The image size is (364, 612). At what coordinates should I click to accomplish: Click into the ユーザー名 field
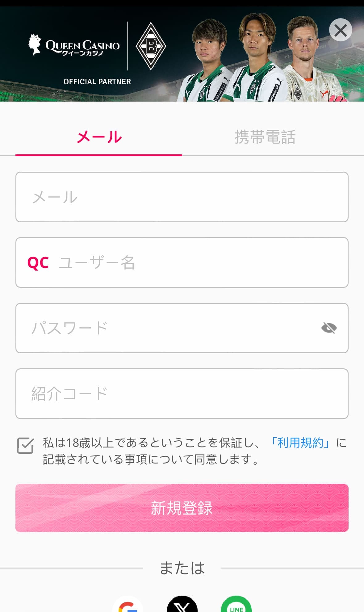click(x=198, y=262)
